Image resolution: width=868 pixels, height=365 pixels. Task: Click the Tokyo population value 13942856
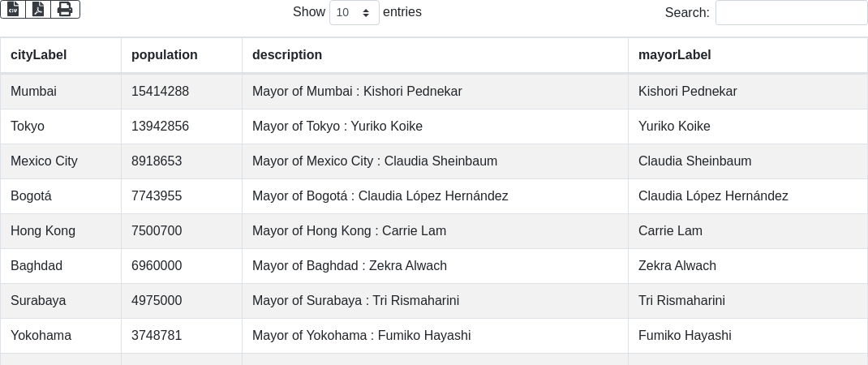pyautogui.click(x=160, y=127)
